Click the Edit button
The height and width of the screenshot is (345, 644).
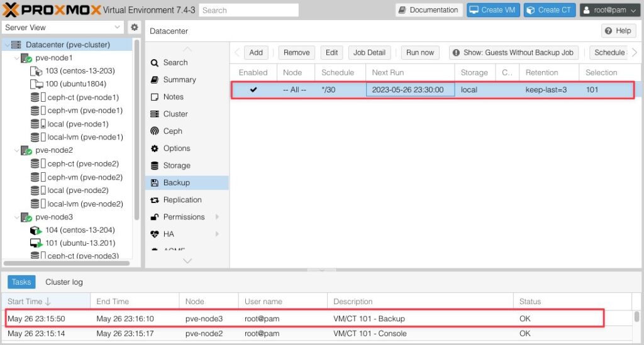331,53
